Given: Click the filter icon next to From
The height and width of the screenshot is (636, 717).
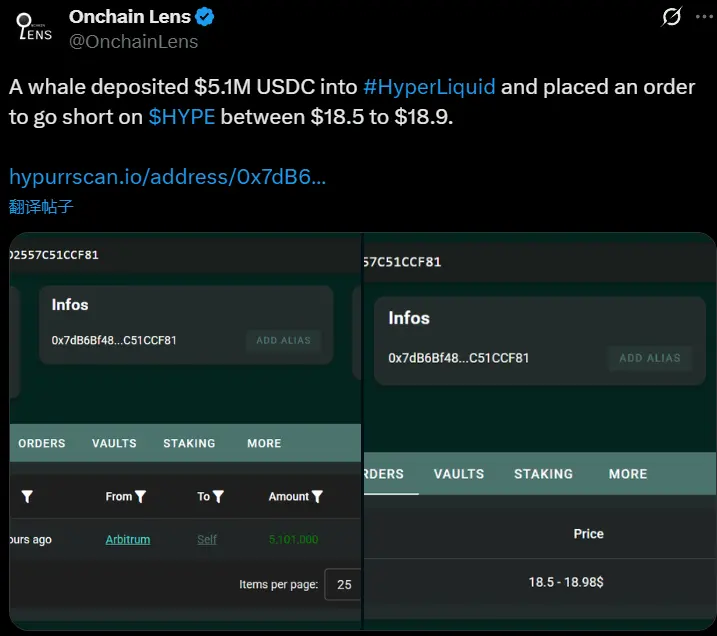Looking at the screenshot, I should pyautogui.click(x=140, y=497).
